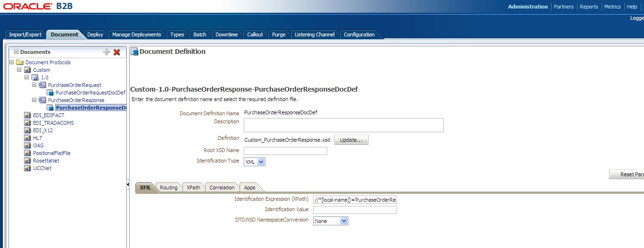Collapse the 1.0 version node

(x=26, y=77)
